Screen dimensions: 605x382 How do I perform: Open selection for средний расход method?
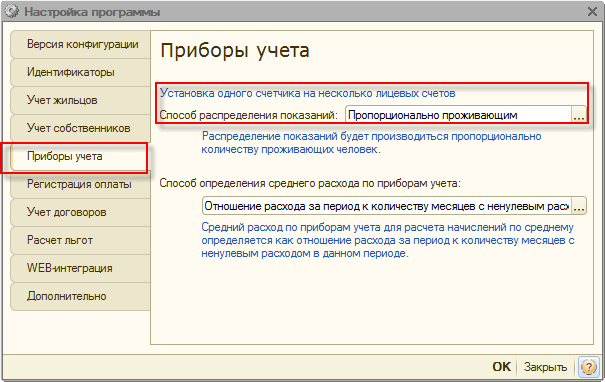pos(579,206)
